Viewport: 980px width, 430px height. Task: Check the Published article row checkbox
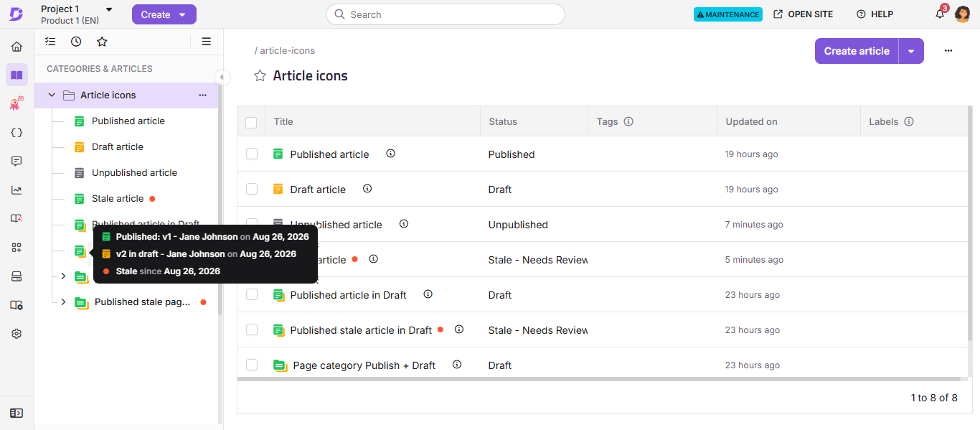[252, 154]
